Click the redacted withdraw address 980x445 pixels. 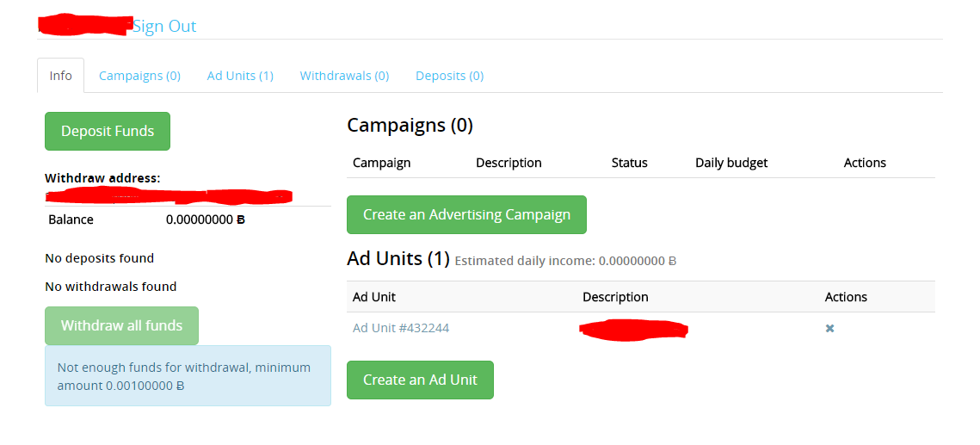tap(169, 196)
